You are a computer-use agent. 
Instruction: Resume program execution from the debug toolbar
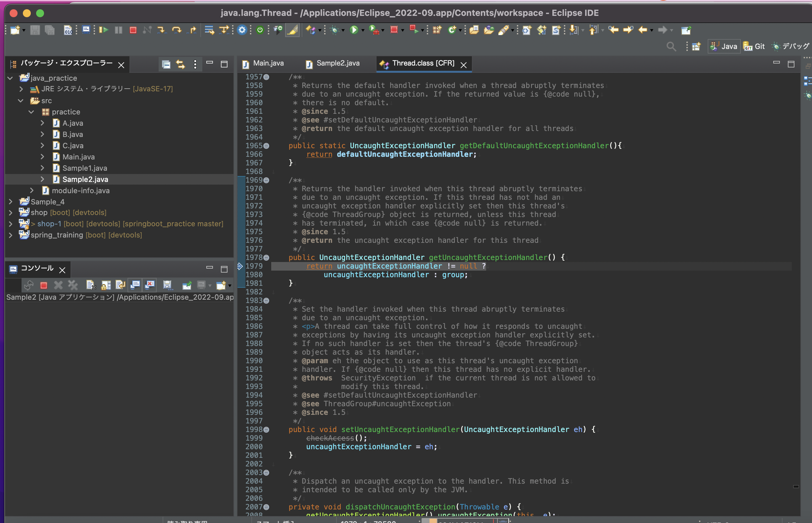(103, 30)
